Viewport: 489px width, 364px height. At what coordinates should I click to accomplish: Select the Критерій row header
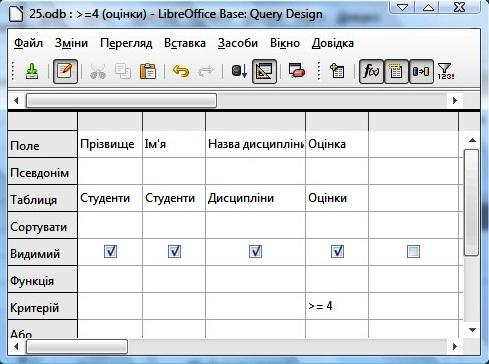click(x=42, y=306)
